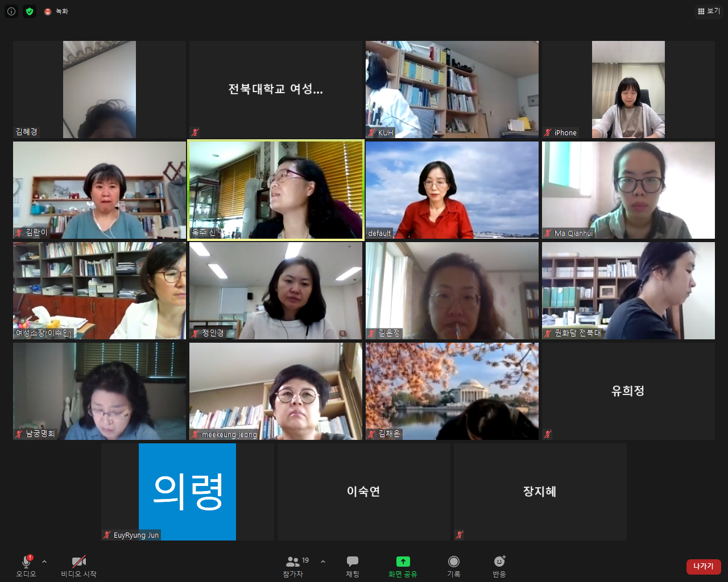Click the green share screen (화면 공유) icon
The width and height of the screenshot is (728, 582).
[403, 562]
